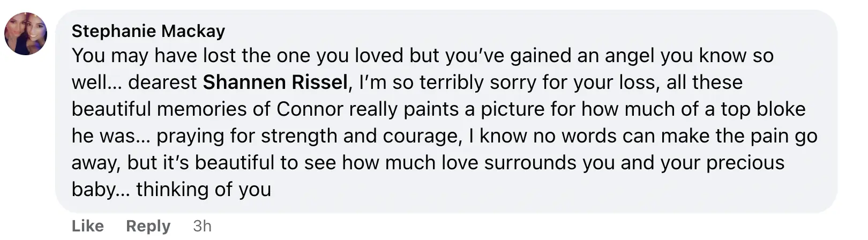Open tagged profile Shannen Rissel
868x240 pixels.
[275, 82]
